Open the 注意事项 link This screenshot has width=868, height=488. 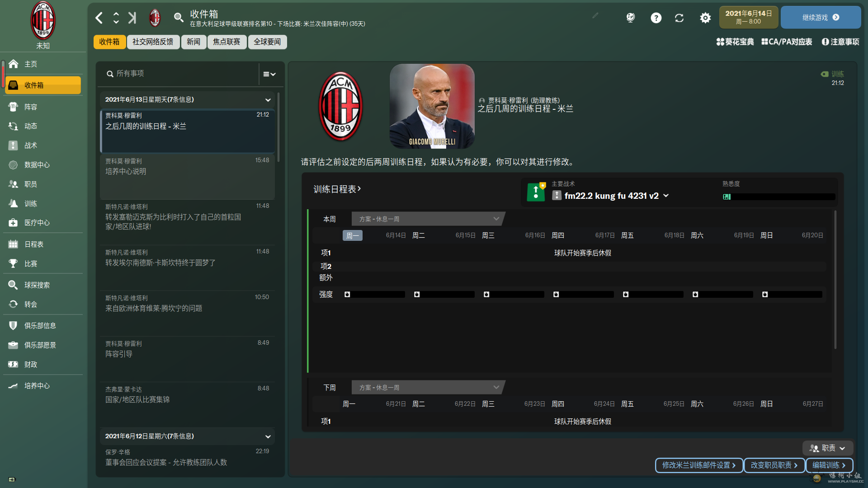click(840, 42)
